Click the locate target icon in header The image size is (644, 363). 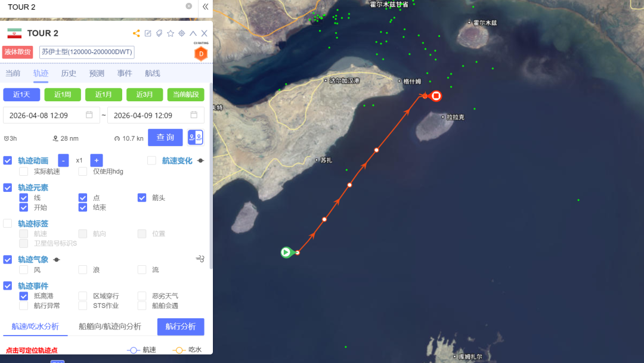coord(181,33)
